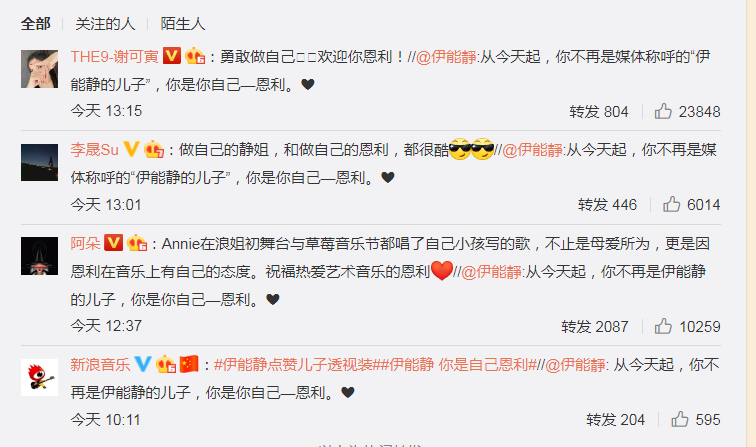Select the 关注的人 filter tab
The image size is (756, 447).
coord(105,24)
